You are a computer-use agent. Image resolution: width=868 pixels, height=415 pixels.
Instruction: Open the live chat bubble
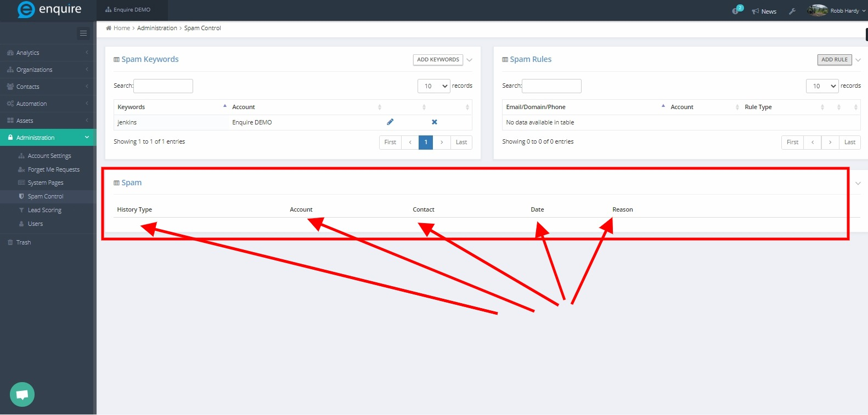pyautogui.click(x=22, y=394)
